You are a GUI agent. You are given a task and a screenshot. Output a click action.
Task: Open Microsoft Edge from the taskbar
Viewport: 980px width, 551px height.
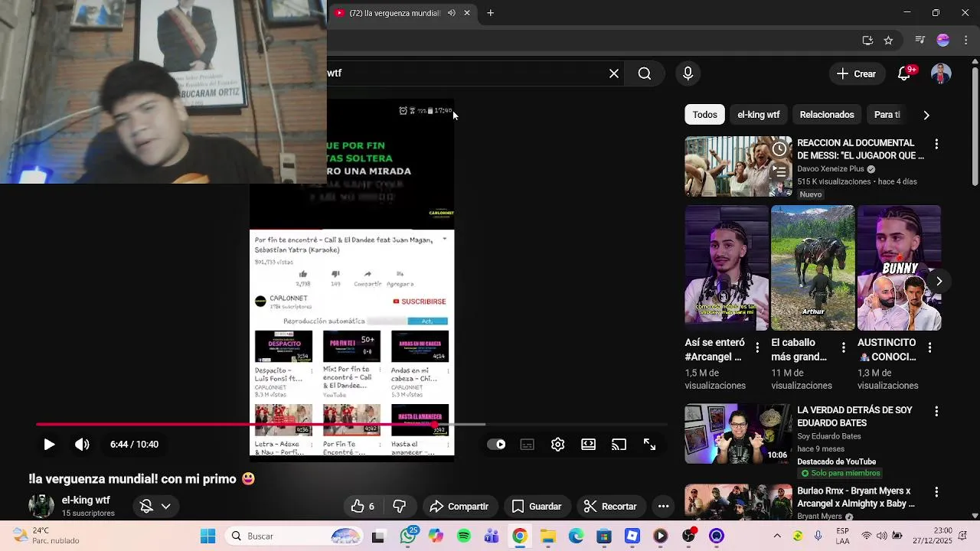[x=576, y=536]
